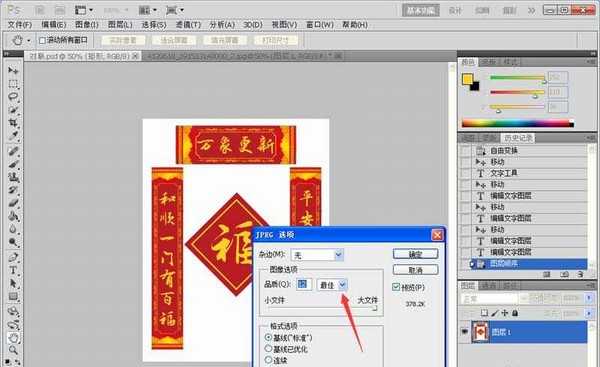
Task: Select the Paint Bucket tool
Action: pyautogui.click(x=13, y=217)
